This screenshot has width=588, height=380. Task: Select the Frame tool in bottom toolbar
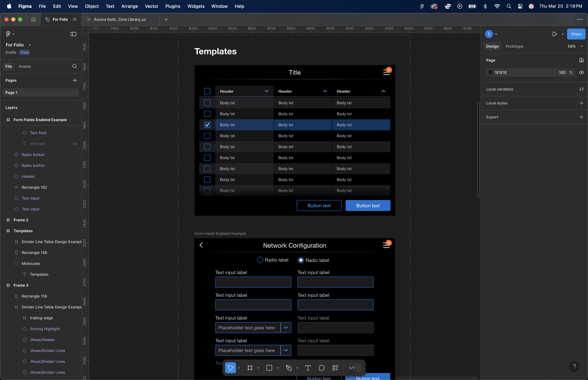pos(250,368)
